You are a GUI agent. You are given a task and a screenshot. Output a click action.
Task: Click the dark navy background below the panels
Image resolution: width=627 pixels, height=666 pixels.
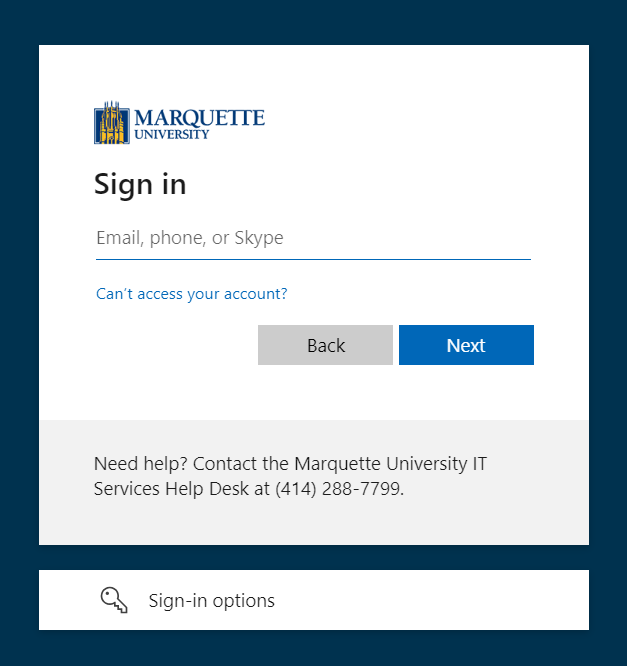[x=312, y=648]
